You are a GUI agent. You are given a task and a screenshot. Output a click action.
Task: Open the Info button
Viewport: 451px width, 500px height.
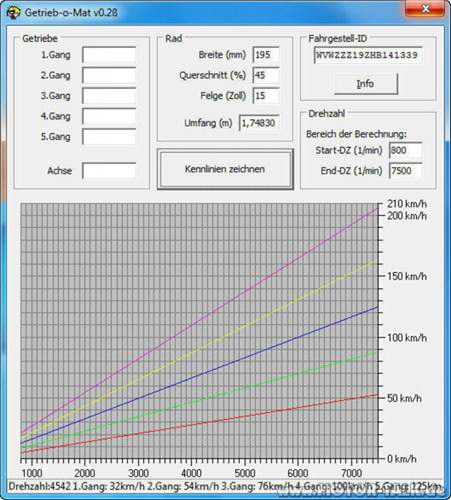(366, 84)
